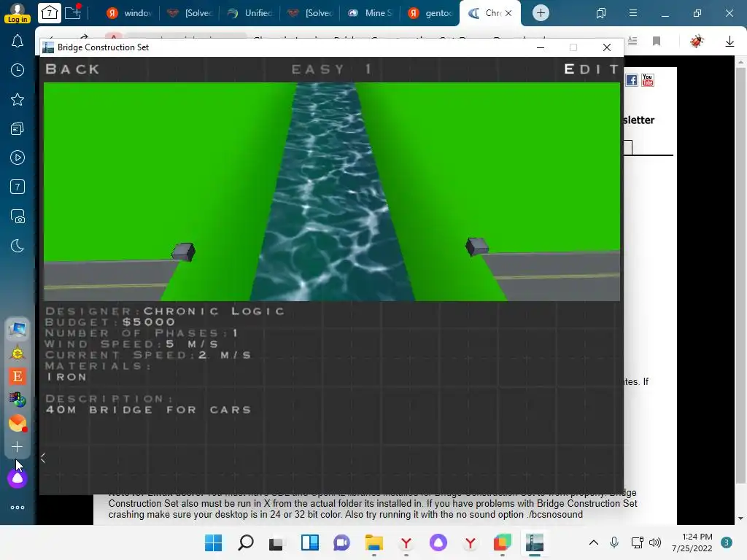This screenshot has height=560, width=747.
Task: Open Chat app on taskbar
Action: pos(341,542)
